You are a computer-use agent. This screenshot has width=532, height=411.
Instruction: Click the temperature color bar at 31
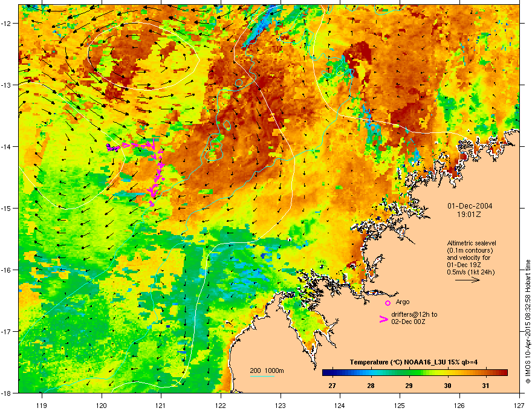tap(486, 373)
